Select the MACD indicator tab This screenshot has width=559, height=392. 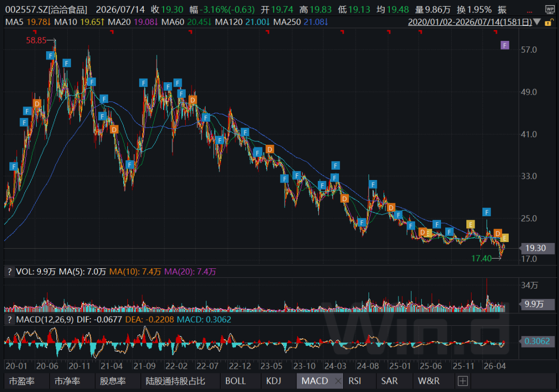[x=315, y=381]
